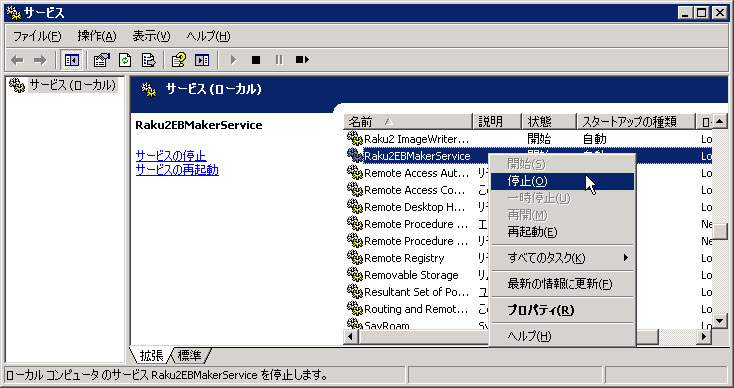Open Properties toolbar icon
This screenshot has width=734, height=388.
(x=102, y=60)
